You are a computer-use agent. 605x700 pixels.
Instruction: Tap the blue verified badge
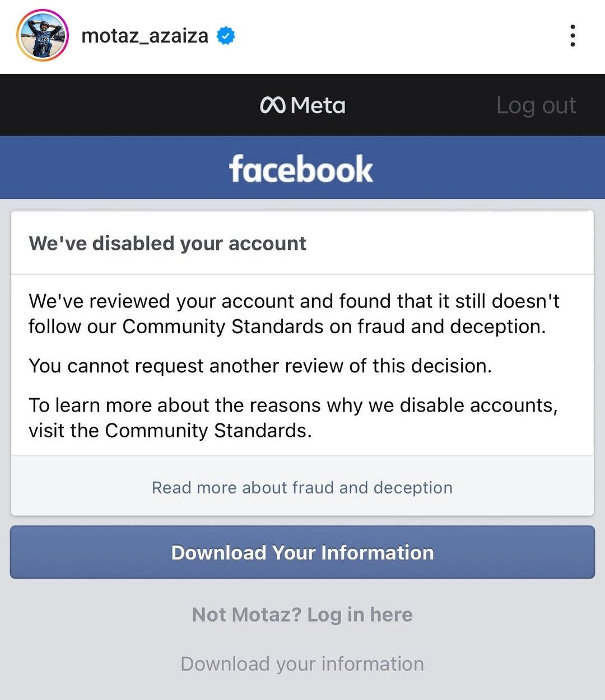(x=226, y=36)
